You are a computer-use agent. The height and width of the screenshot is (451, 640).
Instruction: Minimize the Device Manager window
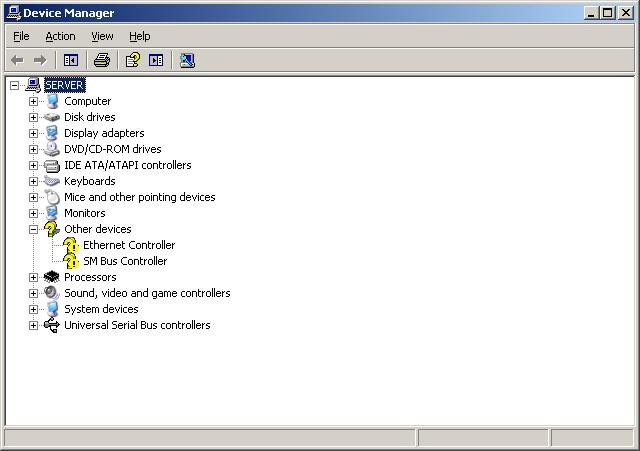tap(591, 13)
